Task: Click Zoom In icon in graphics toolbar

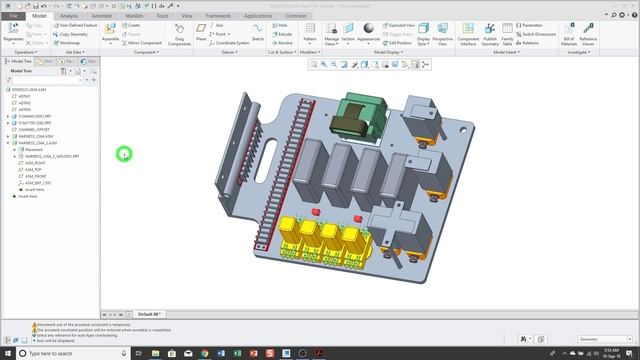Action: (x=324, y=64)
